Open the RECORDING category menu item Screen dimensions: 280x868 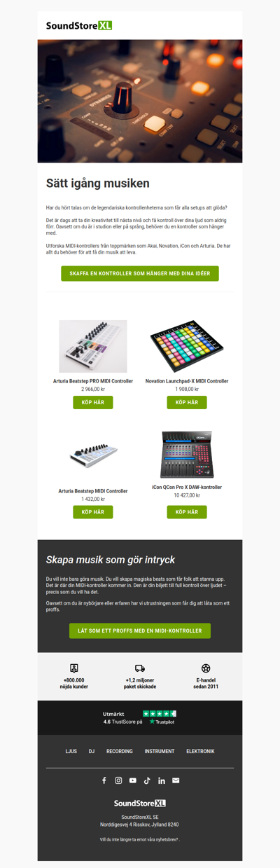tap(120, 751)
